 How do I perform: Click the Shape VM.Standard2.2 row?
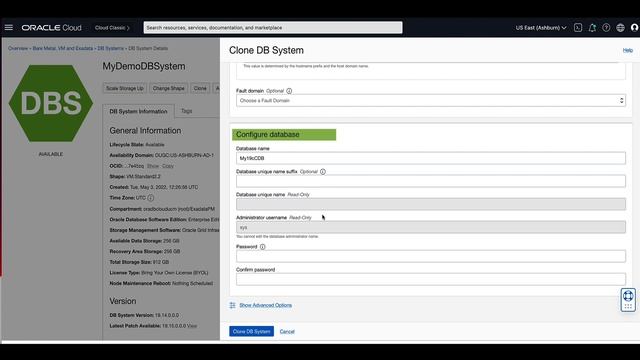[x=135, y=177]
